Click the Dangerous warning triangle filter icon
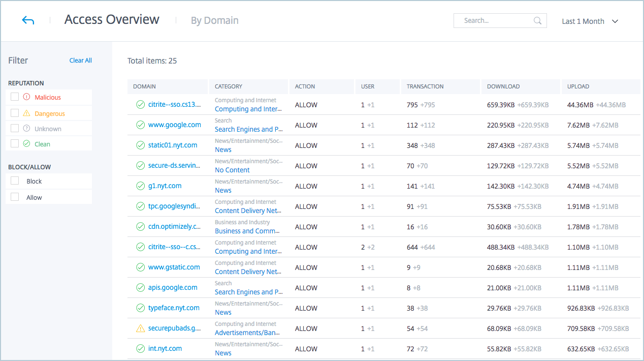 click(x=27, y=113)
